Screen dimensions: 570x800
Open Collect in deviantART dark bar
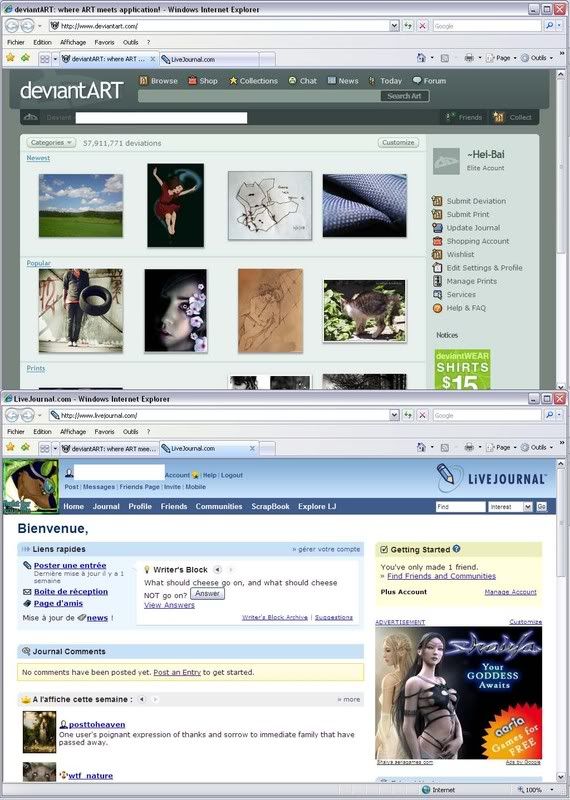[x=512, y=117]
